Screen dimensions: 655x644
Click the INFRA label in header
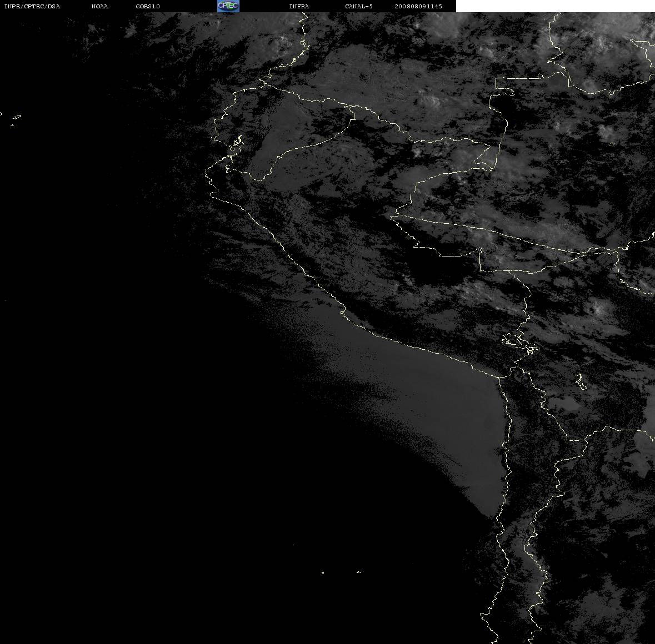click(x=299, y=6)
